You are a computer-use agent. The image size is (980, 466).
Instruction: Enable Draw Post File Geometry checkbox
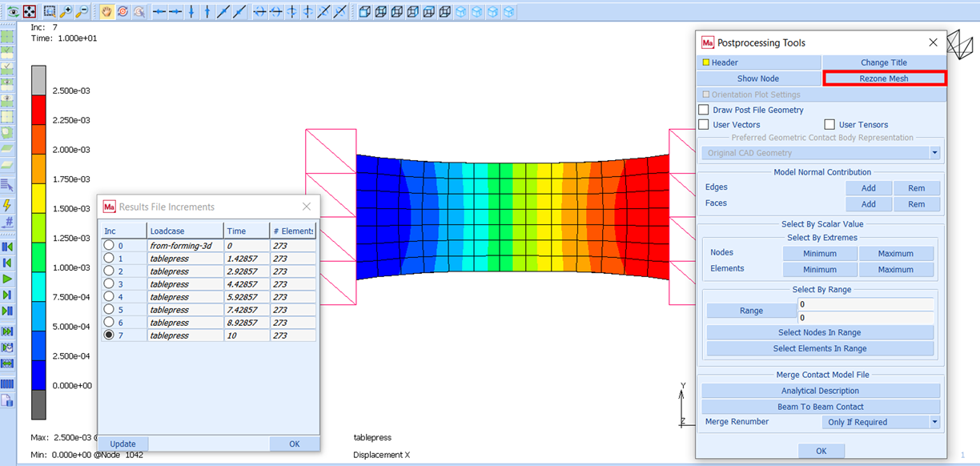[704, 110]
